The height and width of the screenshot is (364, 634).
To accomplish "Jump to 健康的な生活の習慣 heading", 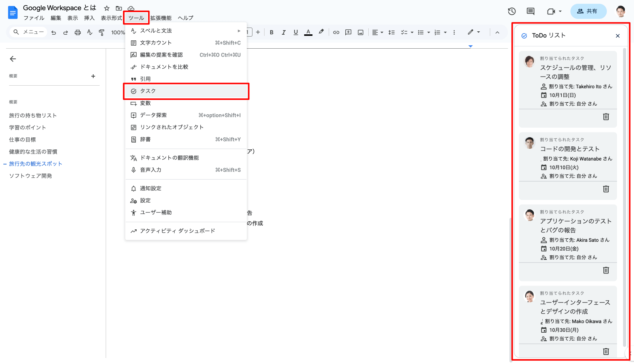I will tap(33, 152).
